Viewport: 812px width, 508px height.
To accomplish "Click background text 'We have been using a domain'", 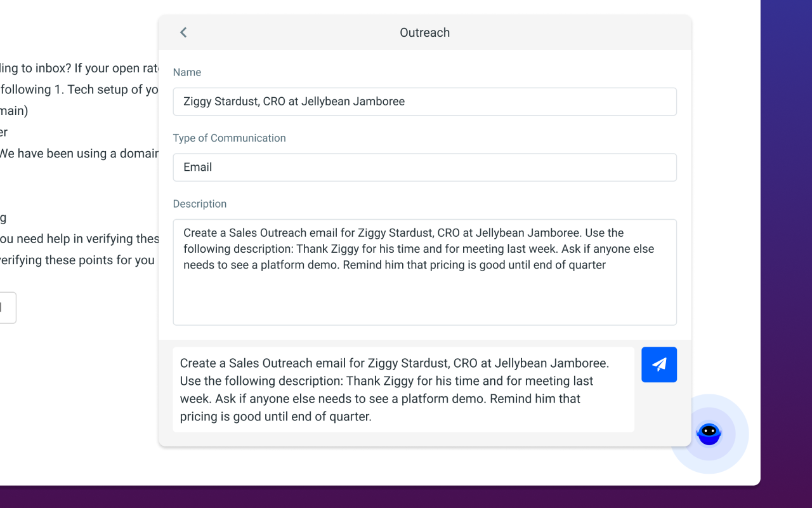I will click(x=79, y=154).
